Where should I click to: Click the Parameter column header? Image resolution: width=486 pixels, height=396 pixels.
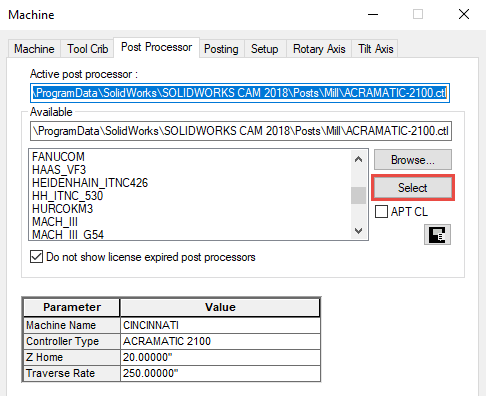[x=72, y=307]
